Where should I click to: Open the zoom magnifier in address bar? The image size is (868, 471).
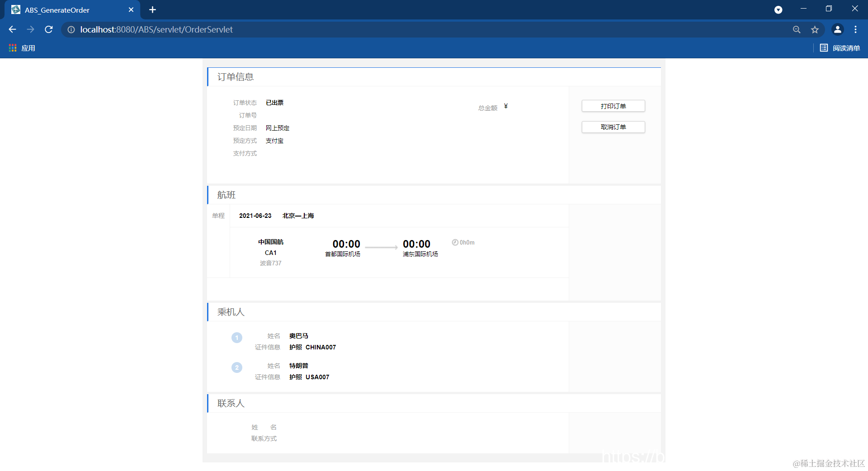(797, 29)
